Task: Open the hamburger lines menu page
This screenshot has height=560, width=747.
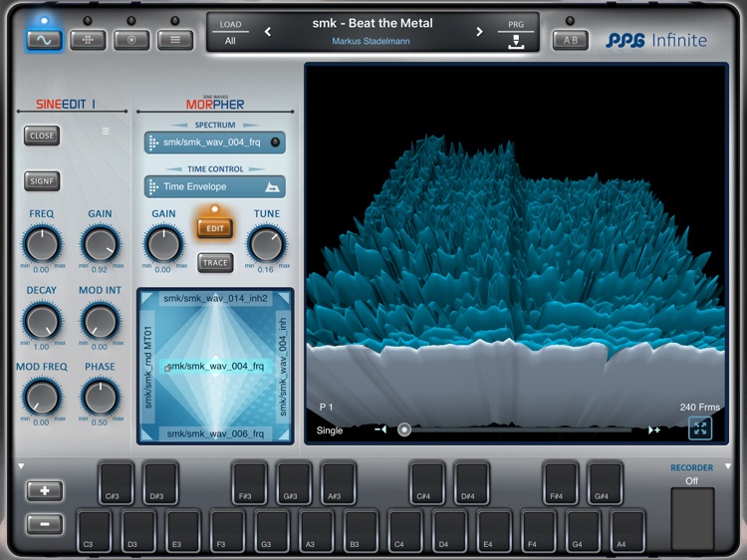Action: (x=175, y=40)
